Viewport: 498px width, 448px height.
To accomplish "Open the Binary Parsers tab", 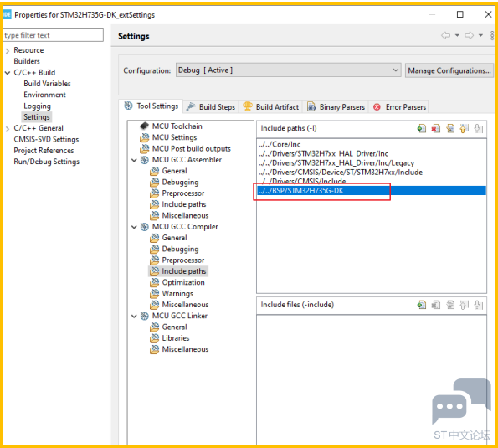I will [336, 106].
